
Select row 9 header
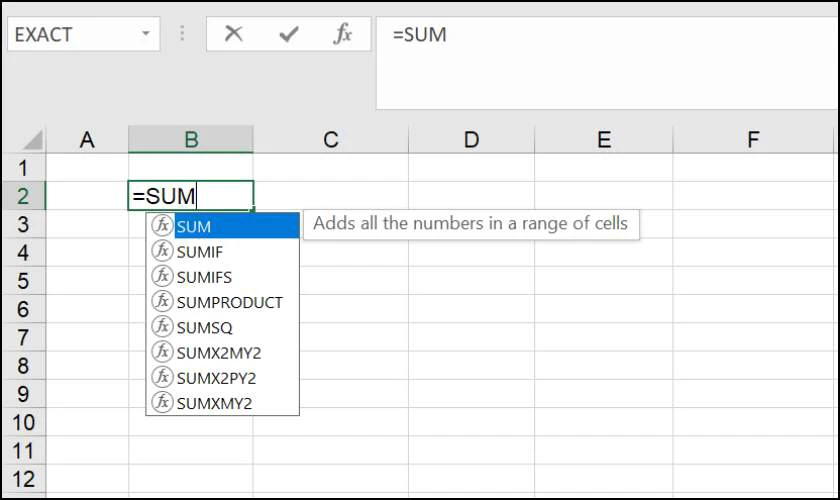tap(23, 394)
